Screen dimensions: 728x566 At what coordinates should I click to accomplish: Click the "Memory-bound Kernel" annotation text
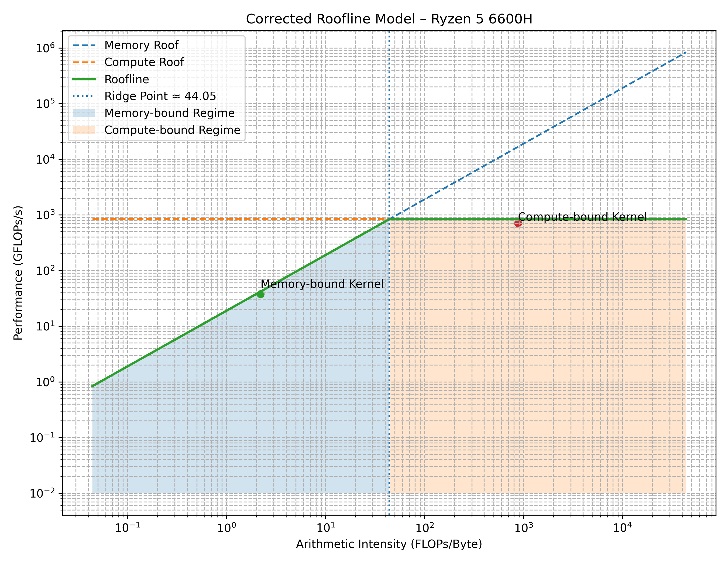(x=322, y=284)
